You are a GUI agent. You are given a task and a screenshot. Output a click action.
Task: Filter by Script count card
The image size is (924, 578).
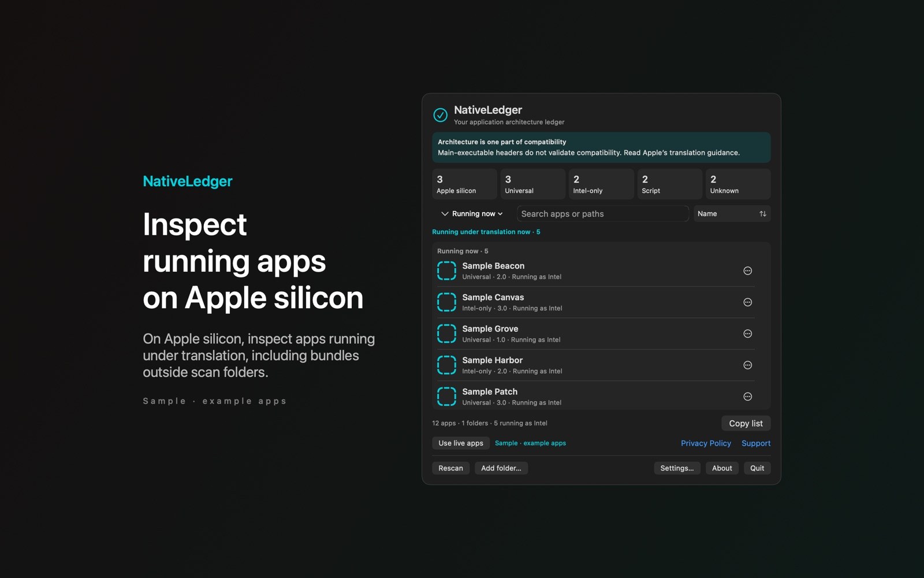tap(670, 184)
